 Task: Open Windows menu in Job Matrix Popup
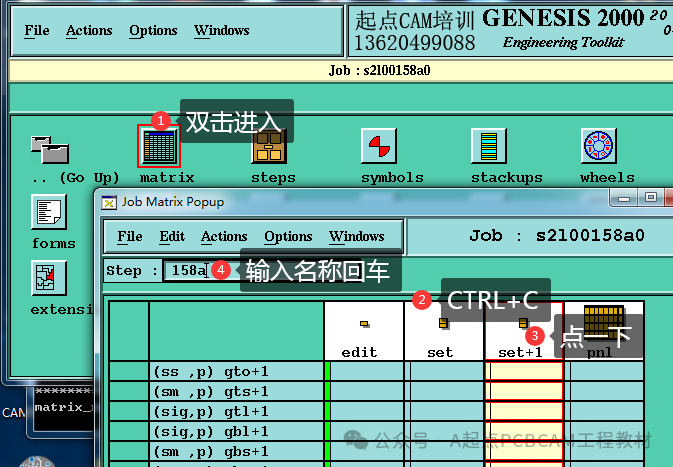pyautogui.click(x=357, y=237)
